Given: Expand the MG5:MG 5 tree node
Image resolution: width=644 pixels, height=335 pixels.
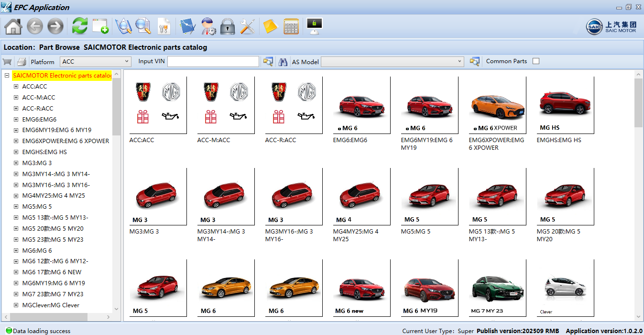Looking at the screenshot, I should click(16, 207).
